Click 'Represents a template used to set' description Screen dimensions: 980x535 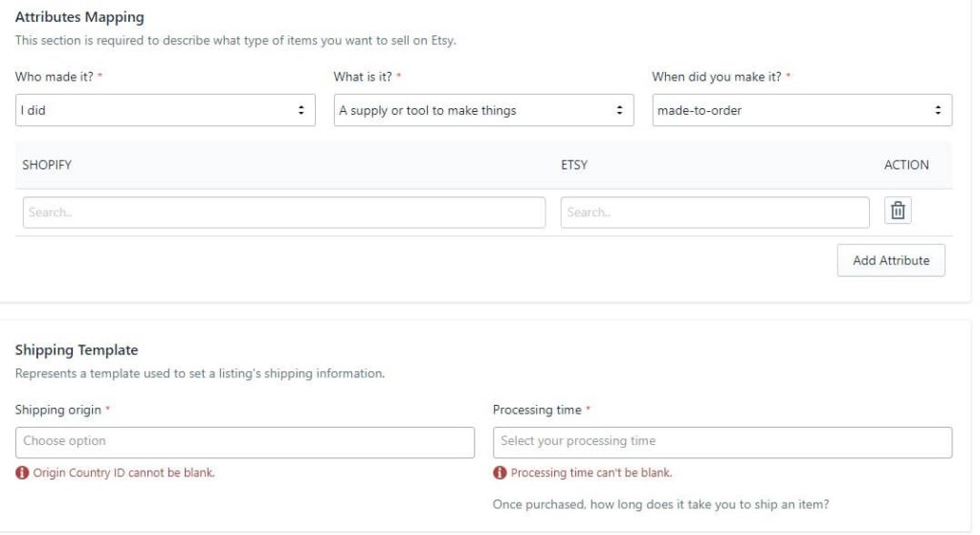pyautogui.click(x=200, y=374)
